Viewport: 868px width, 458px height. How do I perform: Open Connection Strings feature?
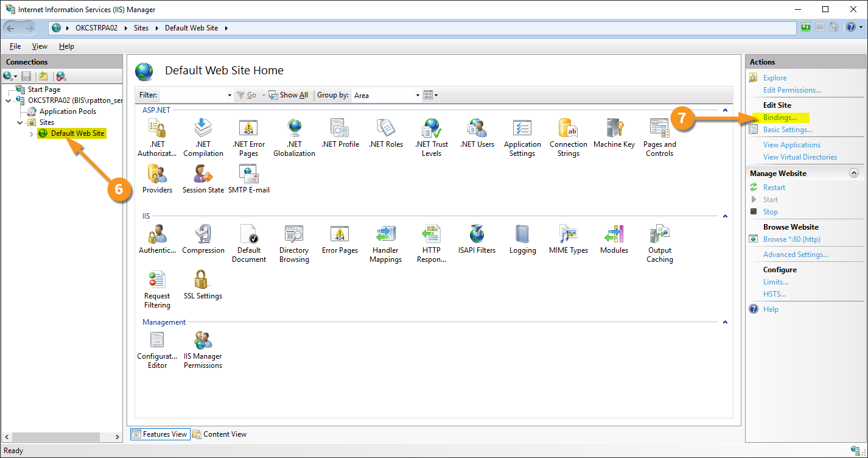coord(569,138)
